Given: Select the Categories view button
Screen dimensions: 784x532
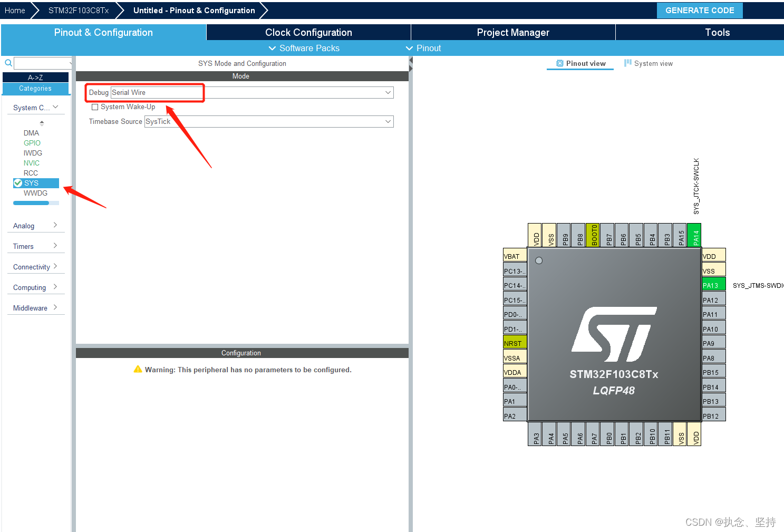Looking at the screenshot, I should pos(35,89).
